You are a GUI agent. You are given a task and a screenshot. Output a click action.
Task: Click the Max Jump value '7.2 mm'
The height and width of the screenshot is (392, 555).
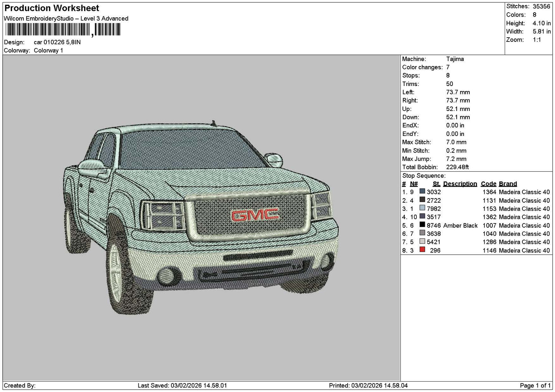[456, 159]
